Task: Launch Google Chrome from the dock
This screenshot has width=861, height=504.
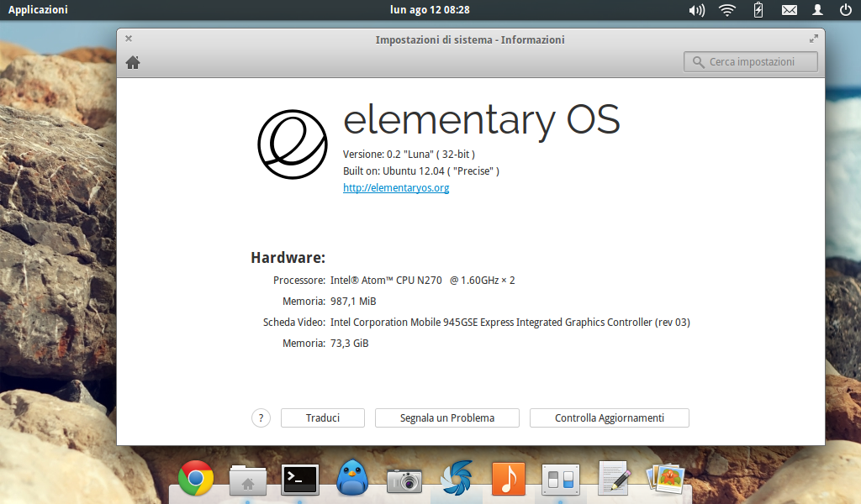Action: pyautogui.click(x=196, y=478)
